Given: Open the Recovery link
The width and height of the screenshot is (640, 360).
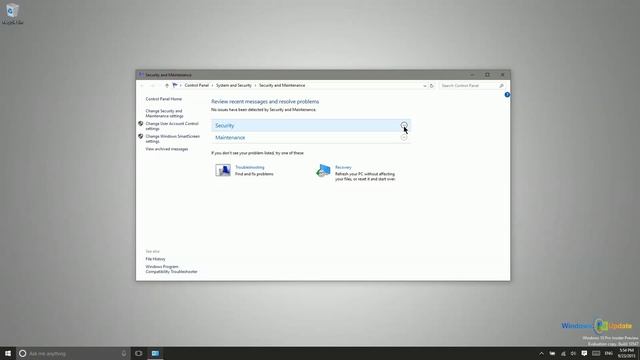Looking at the screenshot, I should [x=343, y=167].
